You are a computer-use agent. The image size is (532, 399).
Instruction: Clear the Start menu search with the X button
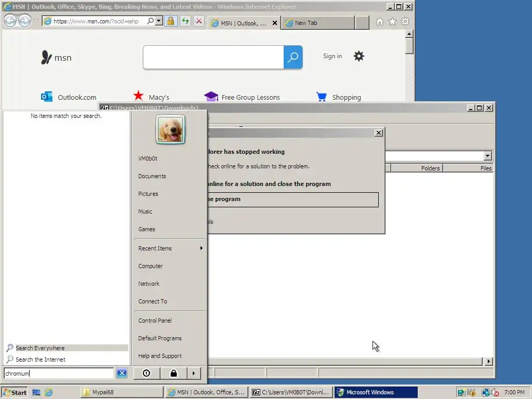pyautogui.click(x=122, y=373)
